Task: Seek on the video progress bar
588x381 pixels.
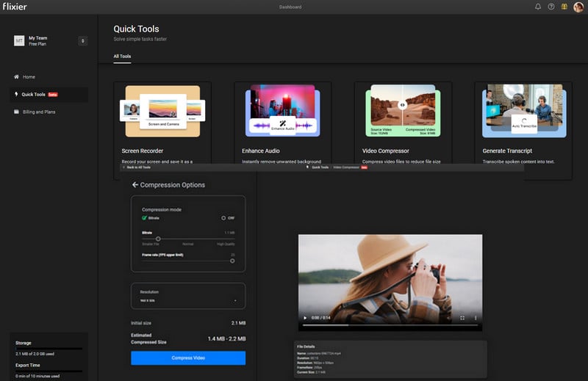Action: point(390,325)
